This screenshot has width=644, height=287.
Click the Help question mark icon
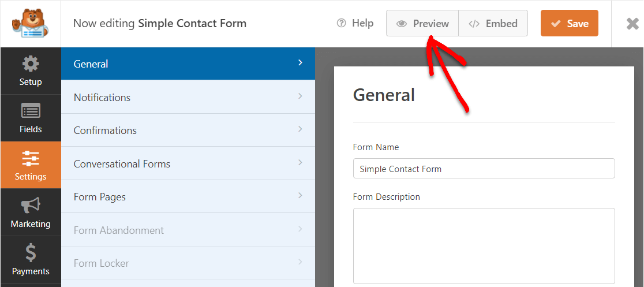tap(342, 23)
